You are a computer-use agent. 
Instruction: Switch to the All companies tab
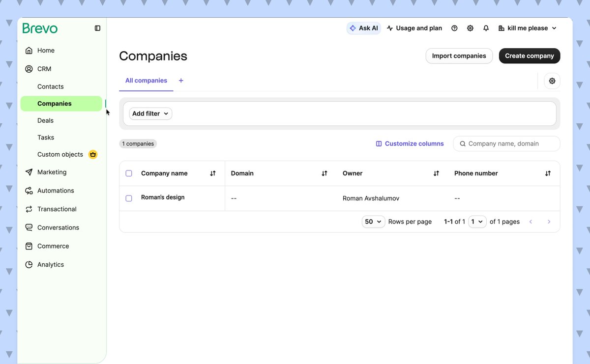pyautogui.click(x=146, y=81)
